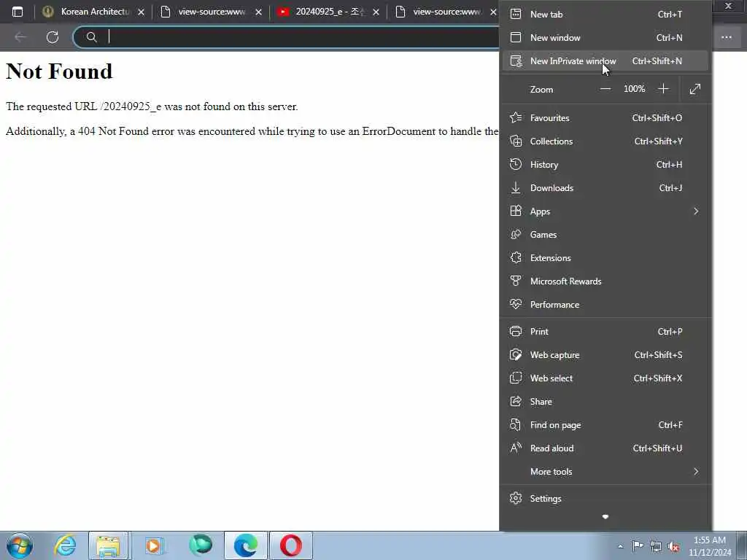747x560 pixels.
Task: Click the Ctrl+Shift+O shortcut text
Action: pos(657,117)
